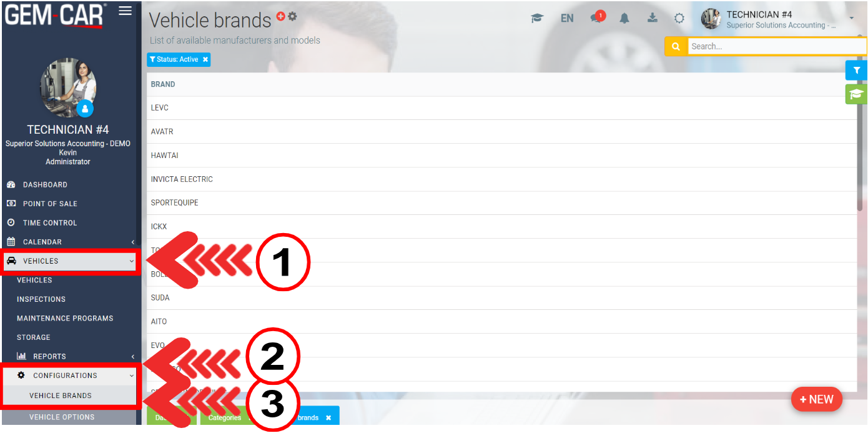This screenshot has width=868, height=433.
Task: Remove the Status: Active filter
Action: [x=205, y=59]
